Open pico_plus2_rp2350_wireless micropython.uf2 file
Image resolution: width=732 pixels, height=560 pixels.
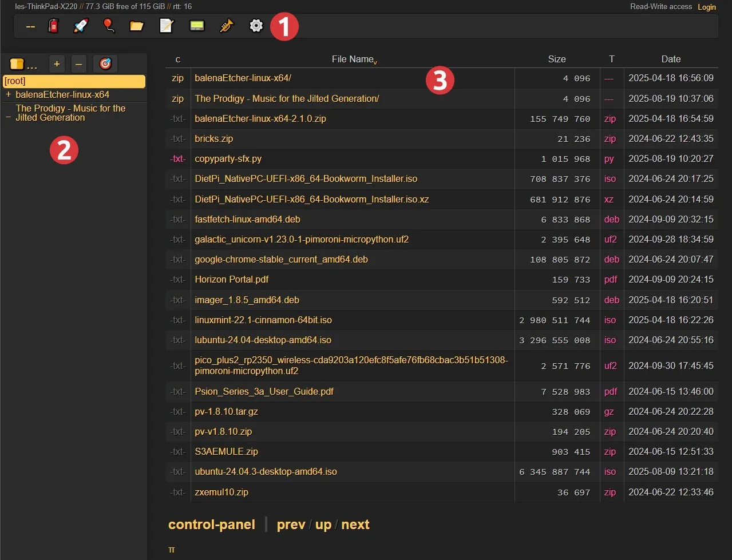point(351,366)
